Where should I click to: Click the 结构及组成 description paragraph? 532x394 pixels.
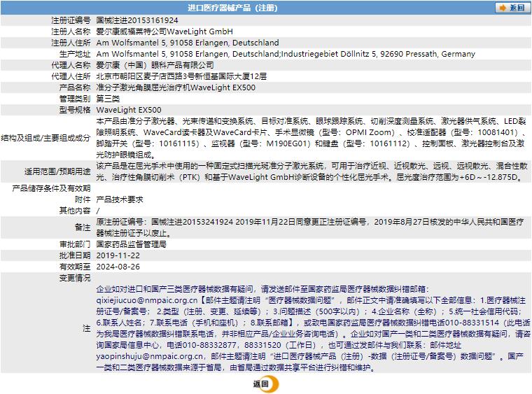[311, 138]
